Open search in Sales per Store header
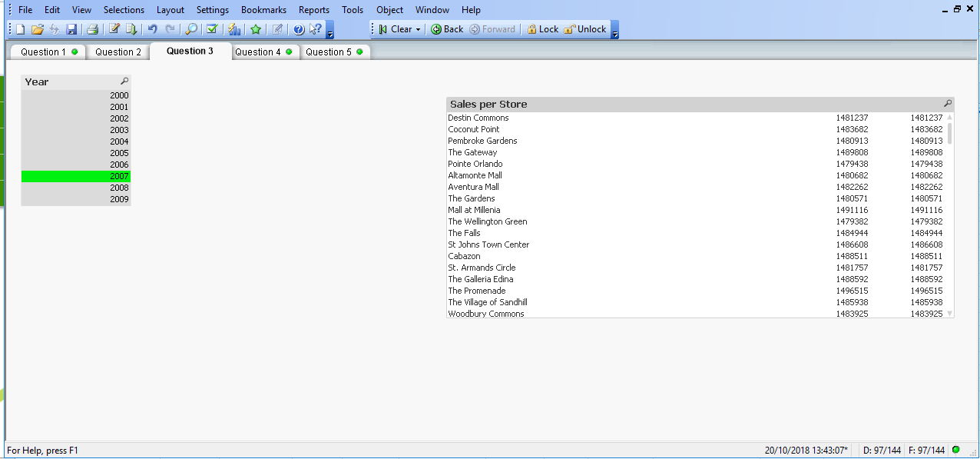The height and width of the screenshot is (459, 980). tap(947, 104)
